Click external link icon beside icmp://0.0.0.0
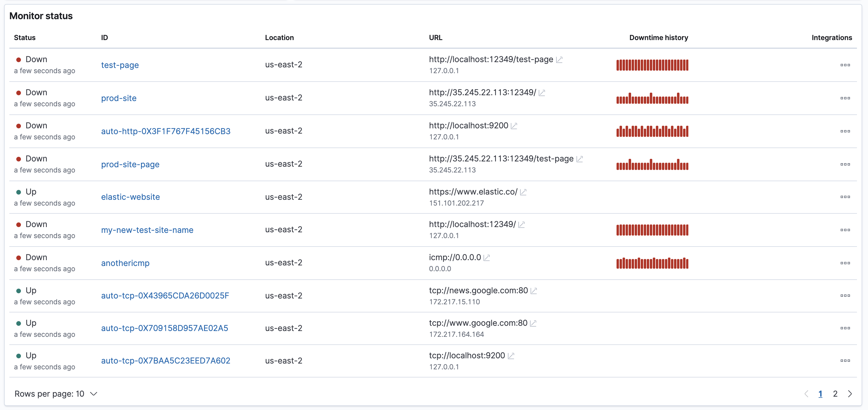The width and height of the screenshot is (868, 410). click(x=487, y=258)
